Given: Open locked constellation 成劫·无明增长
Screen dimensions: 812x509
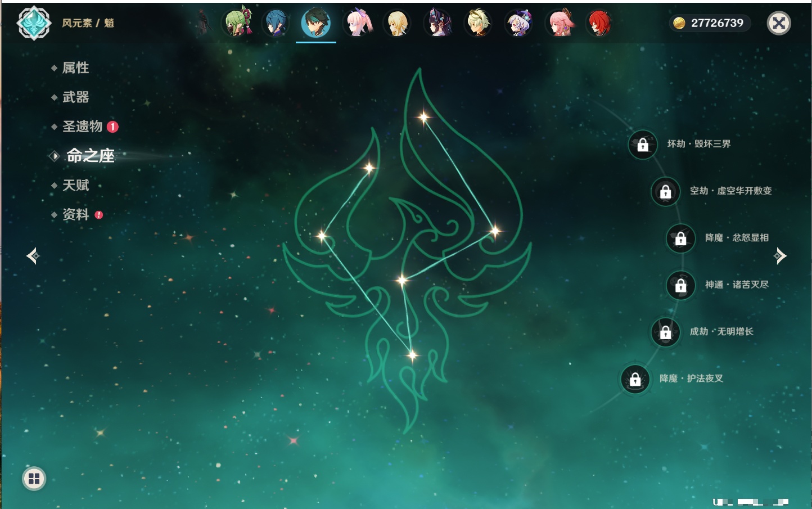Looking at the screenshot, I should [x=665, y=332].
